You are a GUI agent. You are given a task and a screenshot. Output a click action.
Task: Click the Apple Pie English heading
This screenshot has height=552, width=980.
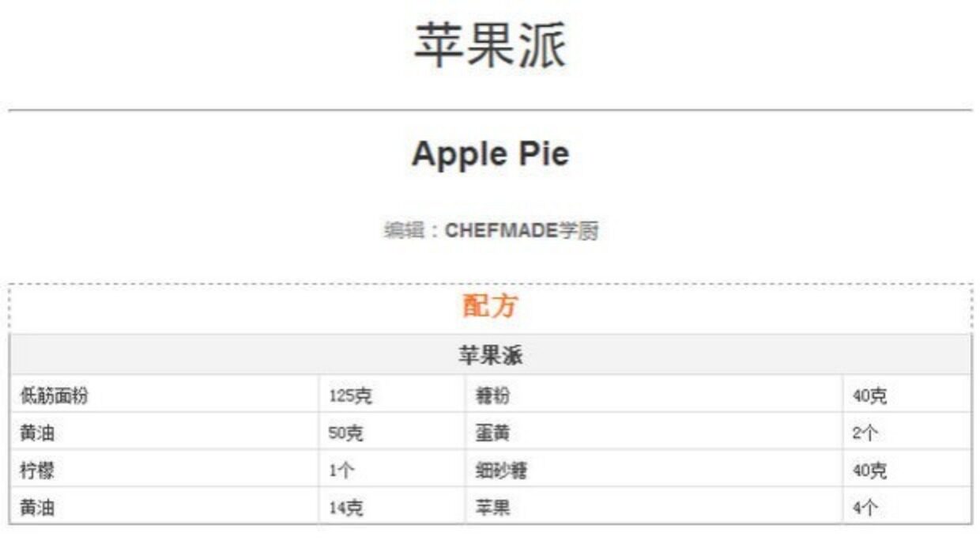[x=490, y=153]
